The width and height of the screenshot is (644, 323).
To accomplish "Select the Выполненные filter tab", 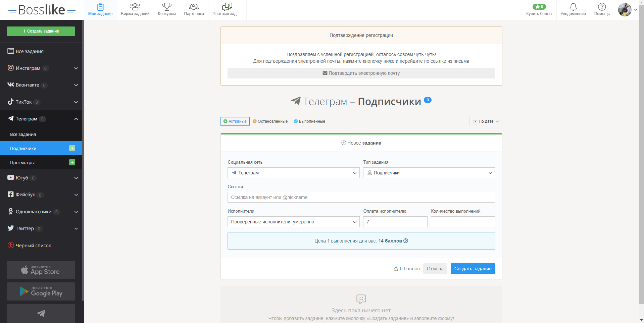I will tap(309, 121).
